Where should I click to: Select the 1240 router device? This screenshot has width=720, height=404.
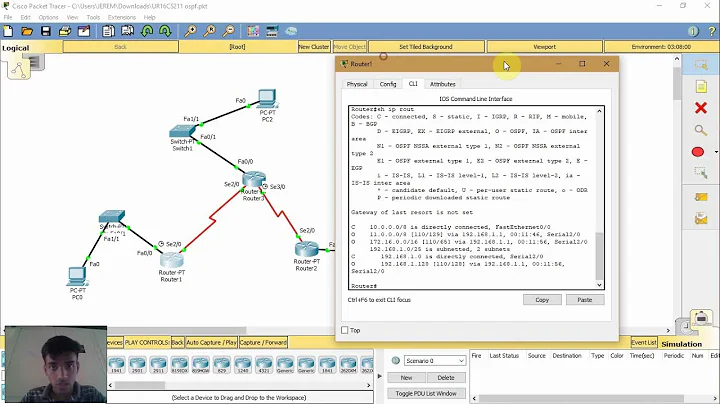[x=242, y=365]
